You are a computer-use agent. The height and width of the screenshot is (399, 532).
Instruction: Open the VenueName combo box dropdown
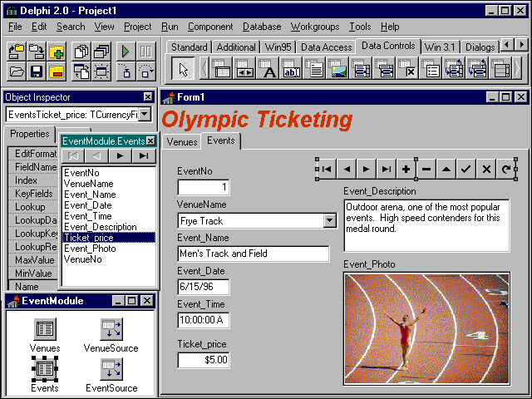pyautogui.click(x=329, y=221)
